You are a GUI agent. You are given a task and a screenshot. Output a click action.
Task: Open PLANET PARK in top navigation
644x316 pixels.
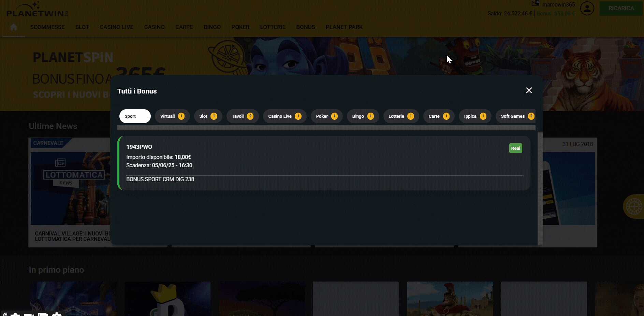[344, 27]
